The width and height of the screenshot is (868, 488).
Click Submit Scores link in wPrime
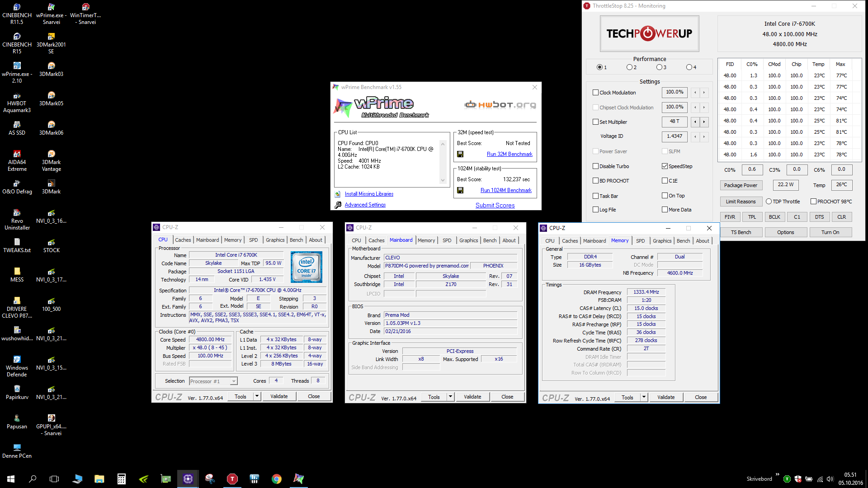[x=495, y=205]
